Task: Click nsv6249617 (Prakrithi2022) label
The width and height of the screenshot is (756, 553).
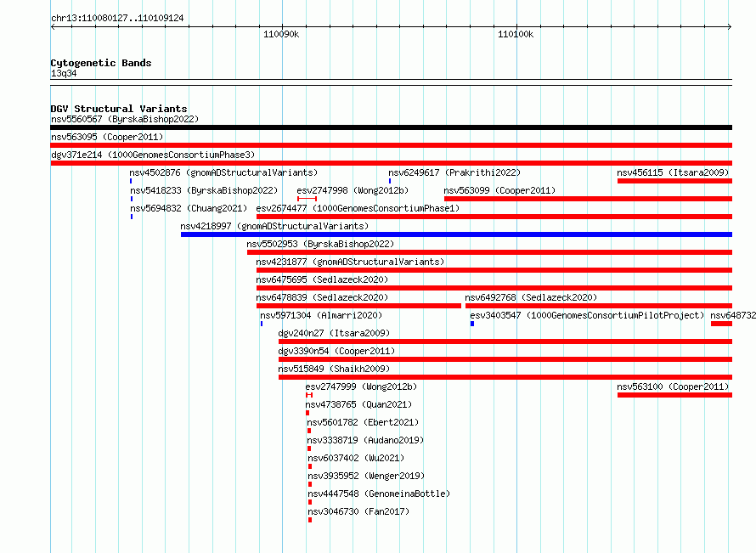Action: click(x=454, y=172)
